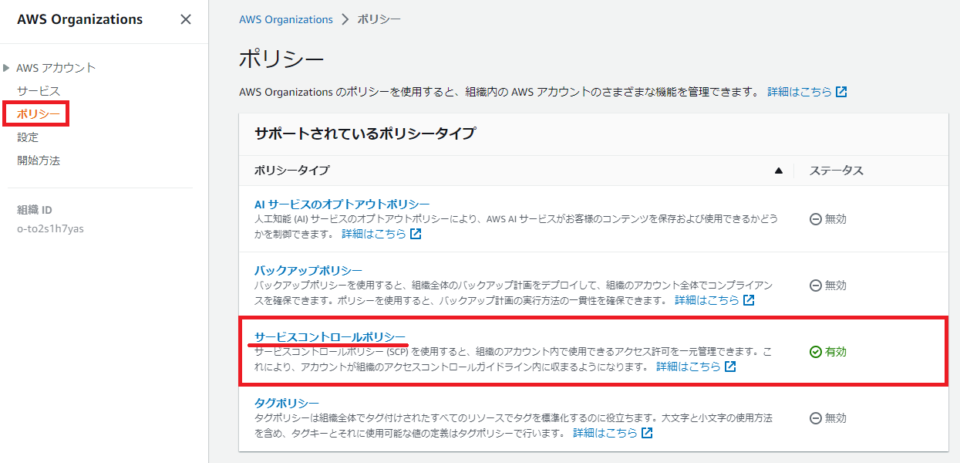The width and height of the screenshot is (960, 463).
Task: Open AI サービスのオプトアウトポリシー
Action: pos(342,204)
